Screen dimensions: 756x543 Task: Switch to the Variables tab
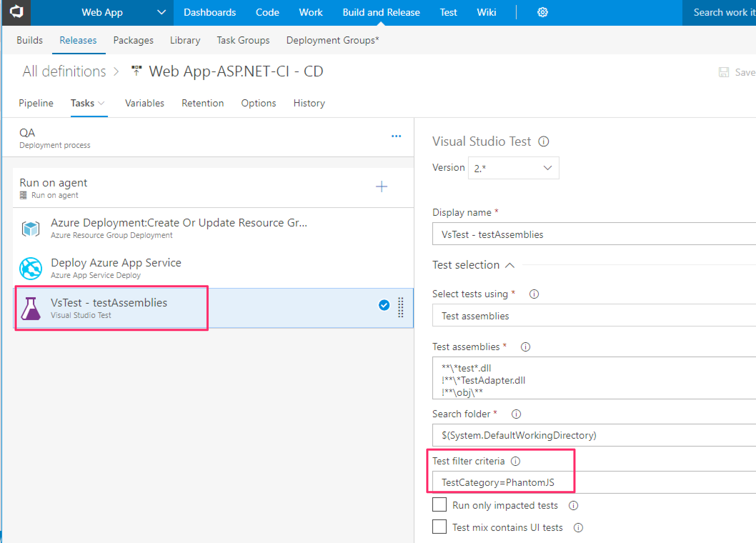[144, 103]
